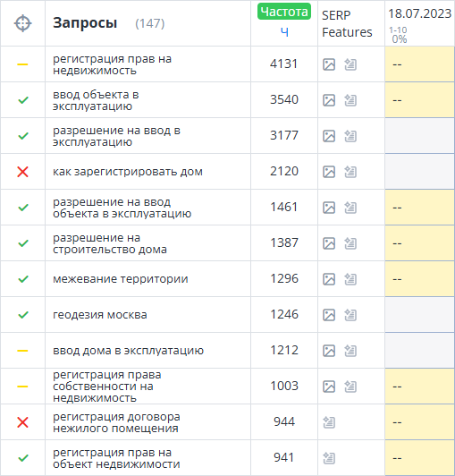Click frequency value 4131
This screenshot has width=455, height=476.
pyautogui.click(x=284, y=64)
